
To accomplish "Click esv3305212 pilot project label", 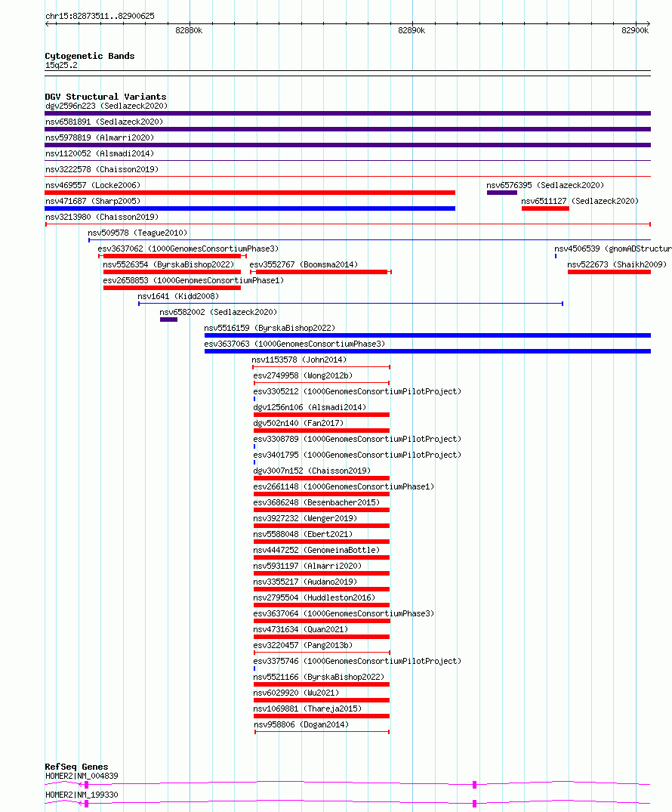I will click(x=357, y=391).
